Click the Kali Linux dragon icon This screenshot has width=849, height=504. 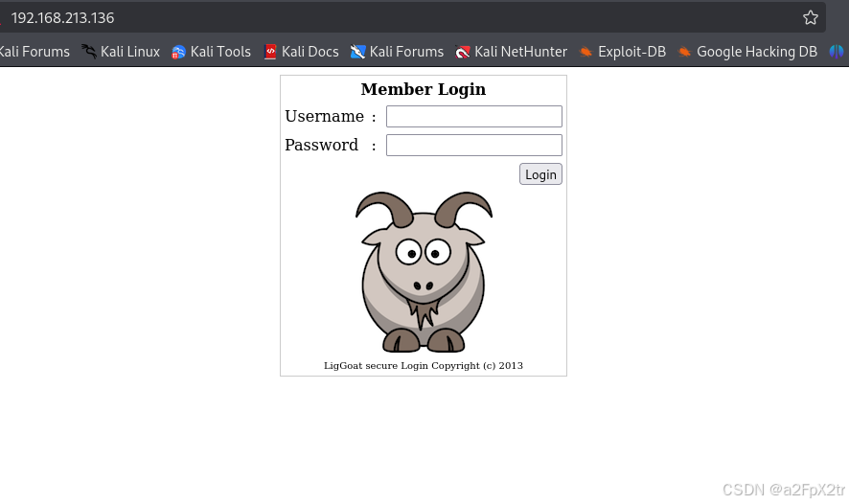tap(89, 52)
